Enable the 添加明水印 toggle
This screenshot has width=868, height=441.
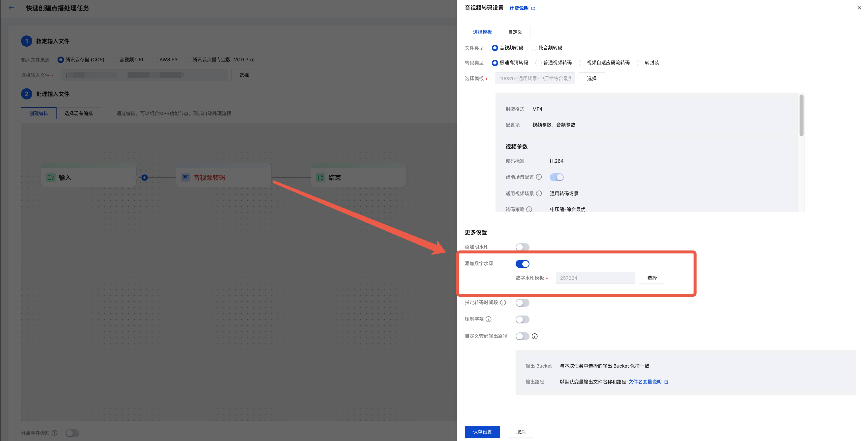tap(522, 247)
